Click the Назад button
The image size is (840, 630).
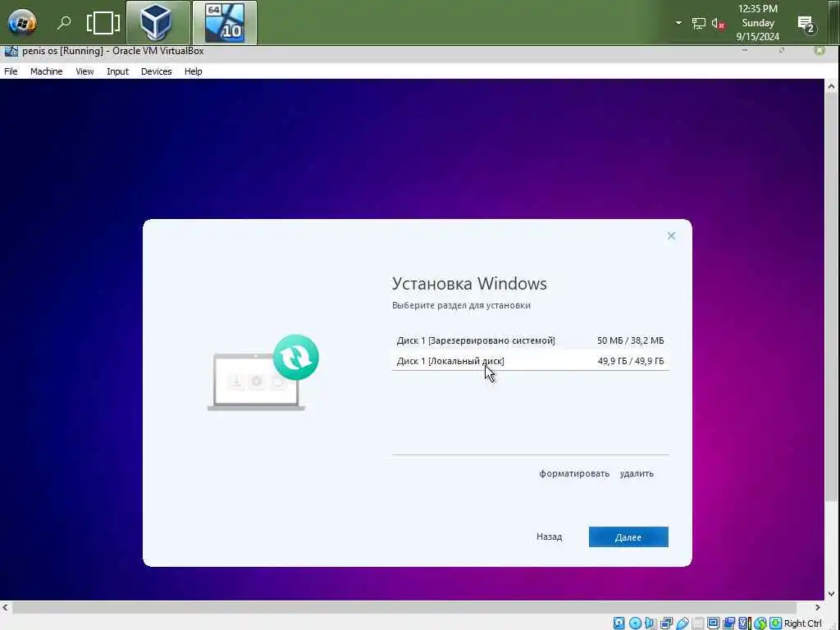click(x=549, y=536)
